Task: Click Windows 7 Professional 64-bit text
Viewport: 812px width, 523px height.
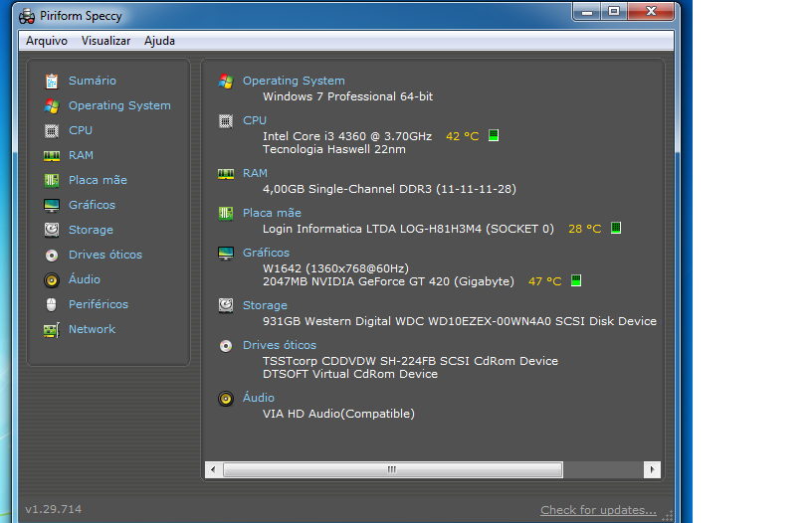Action: pyautogui.click(x=347, y=96)
